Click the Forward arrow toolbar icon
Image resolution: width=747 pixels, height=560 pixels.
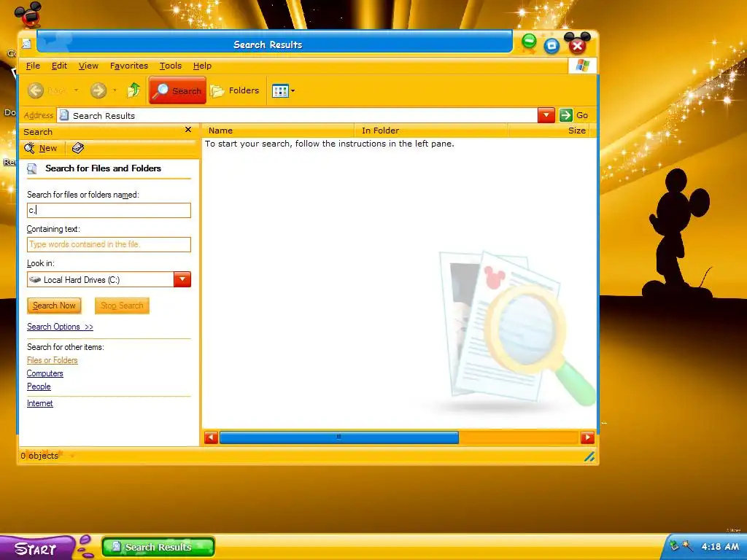click(x=98, y=90)
